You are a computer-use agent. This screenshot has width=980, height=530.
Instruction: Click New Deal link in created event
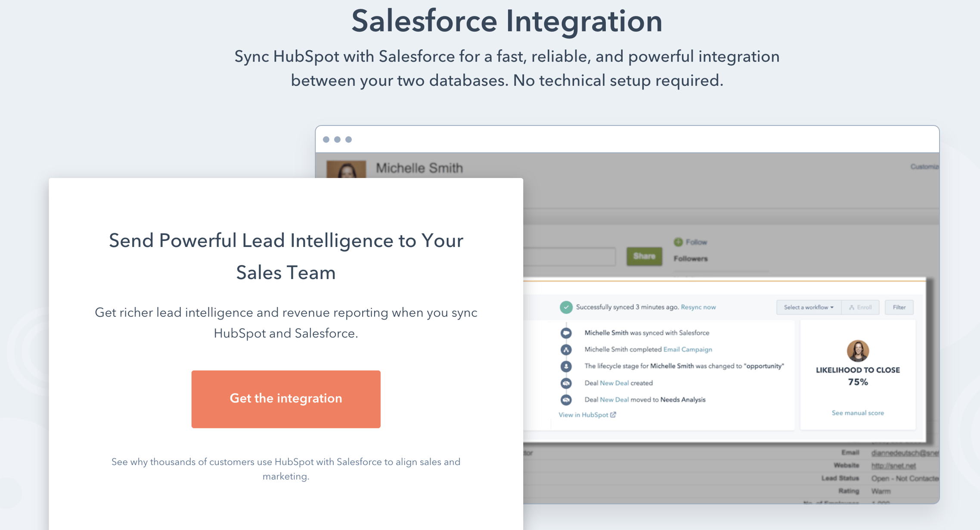click(x=614, y=383)
